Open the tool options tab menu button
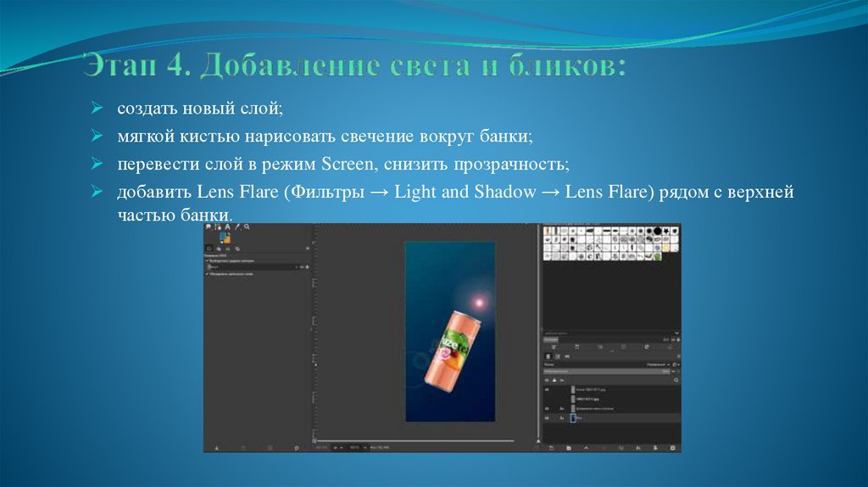 (x=307, y=249)
